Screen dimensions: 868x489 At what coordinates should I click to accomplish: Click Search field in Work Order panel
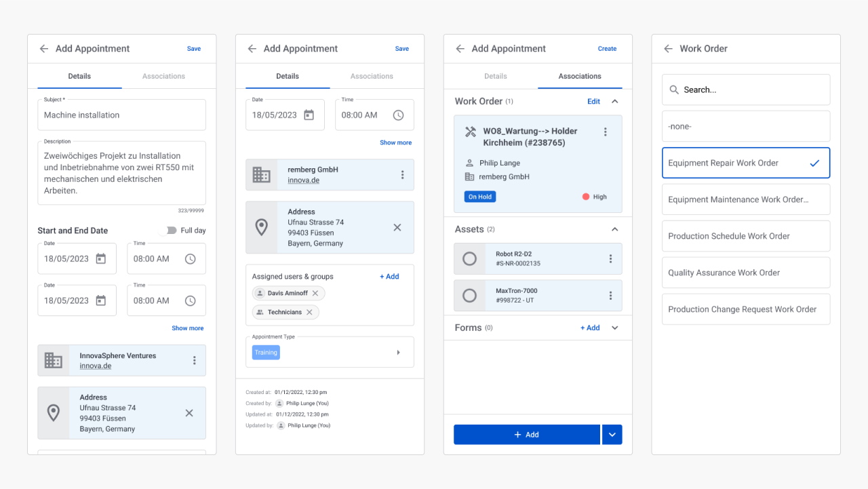[746, 90]
